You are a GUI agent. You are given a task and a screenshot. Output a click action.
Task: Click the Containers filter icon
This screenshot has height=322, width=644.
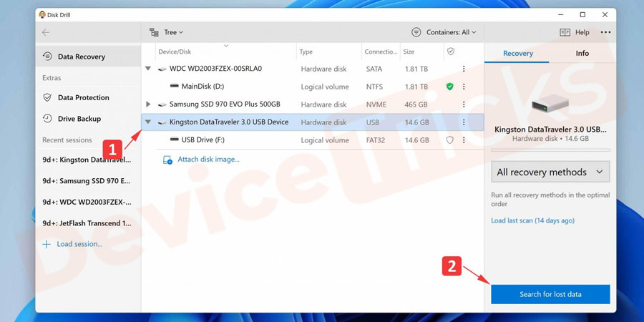point(416,32)
